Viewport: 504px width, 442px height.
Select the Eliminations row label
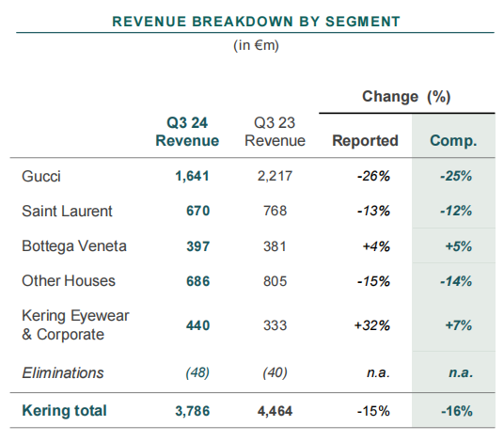(x=63, y=373)
